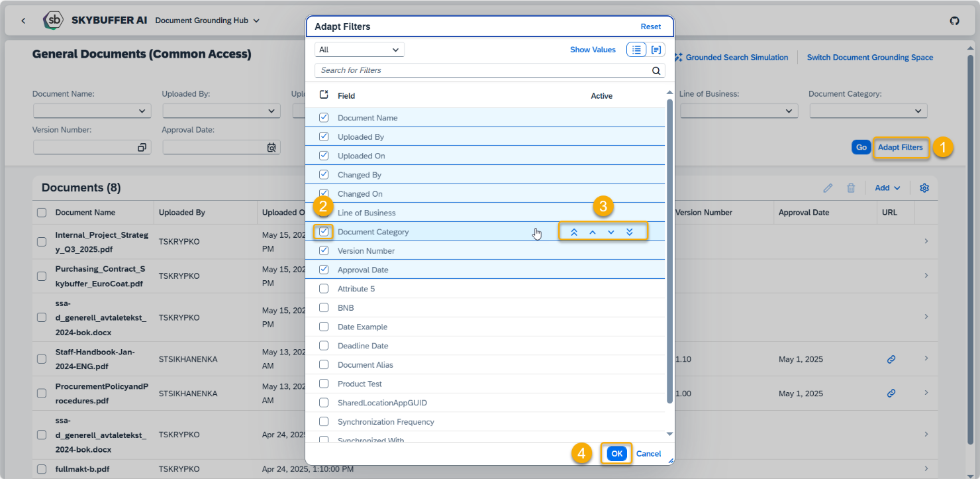Click the Version Number column header
This screenshot has width=980, height=479.
tap(704, 213)
